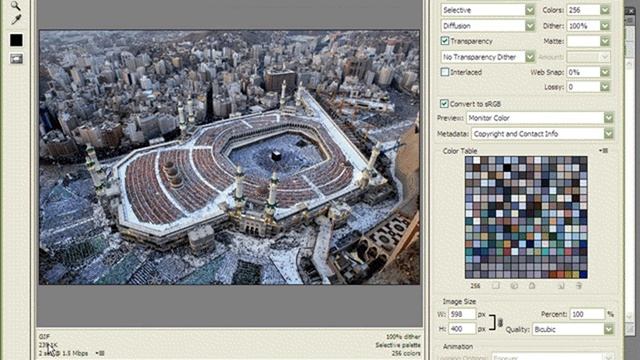
Task: Click the '256 colors' info text below preview
Action: [406, 353]
